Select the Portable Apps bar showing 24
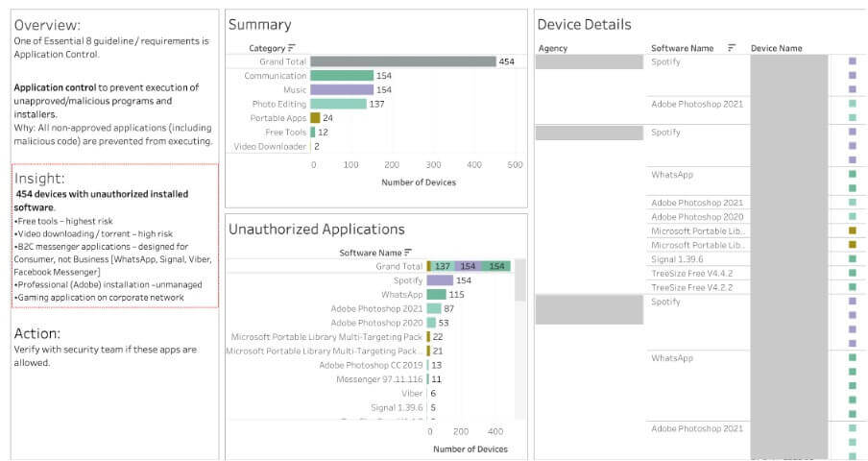Screen dimensions: 868x461 coord(315,118)
